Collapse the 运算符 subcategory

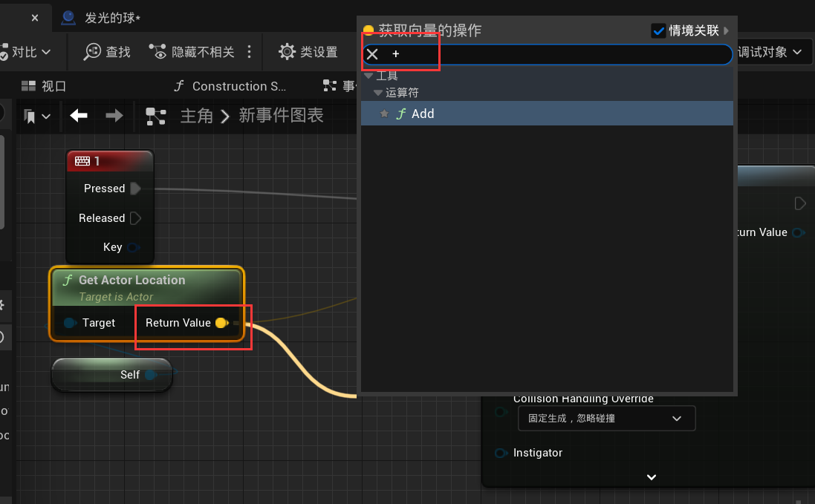coord(378,93)
